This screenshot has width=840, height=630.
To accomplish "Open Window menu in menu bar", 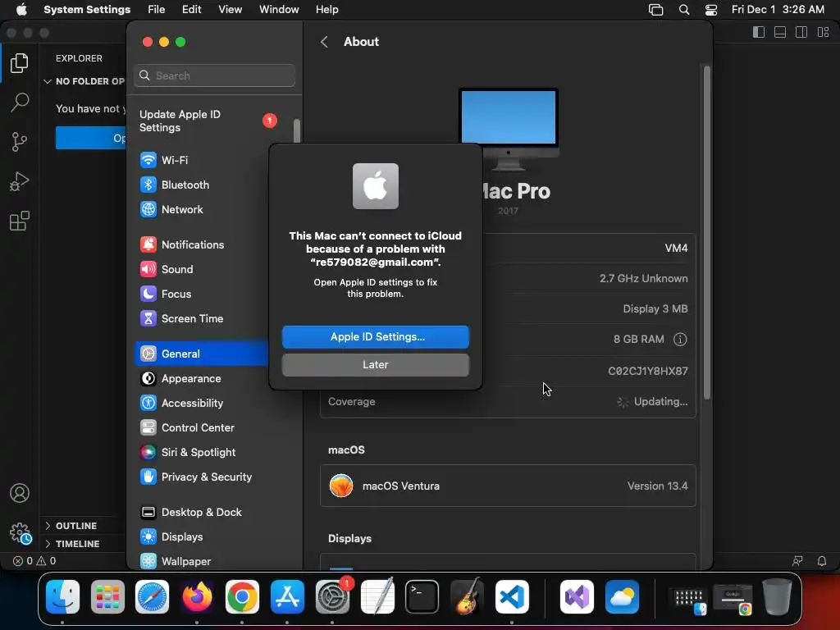I will coord(279,9).
